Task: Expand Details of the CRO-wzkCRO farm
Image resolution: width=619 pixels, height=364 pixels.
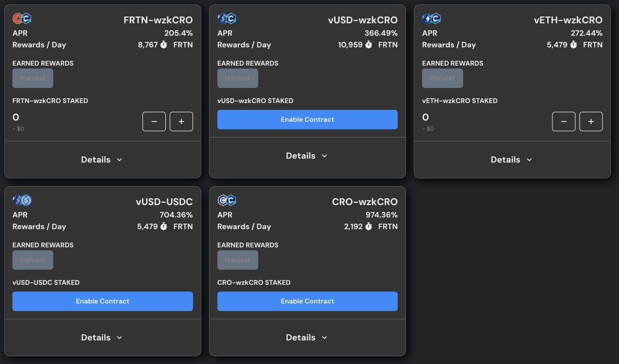Action: tap(307, 338)
